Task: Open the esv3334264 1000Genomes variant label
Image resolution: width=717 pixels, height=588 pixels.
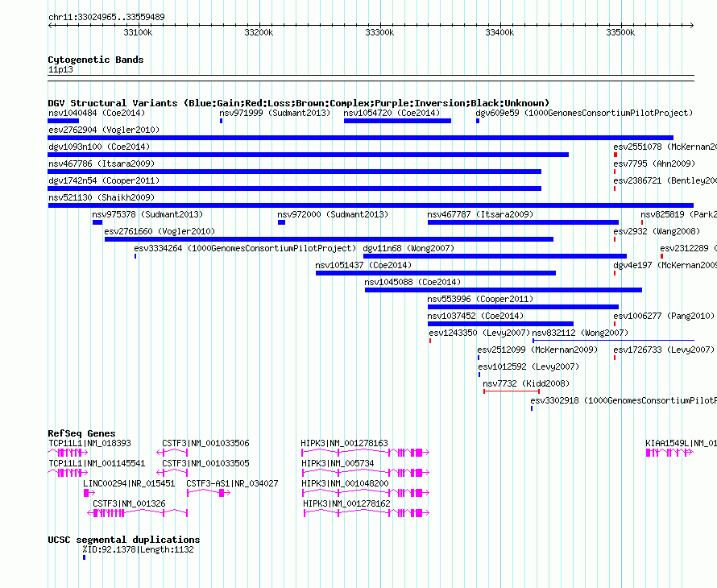Action: coord(245,248)
